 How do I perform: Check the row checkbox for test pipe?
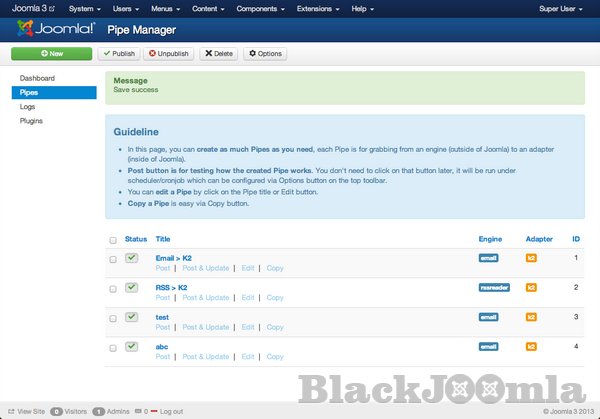(112, 318)
